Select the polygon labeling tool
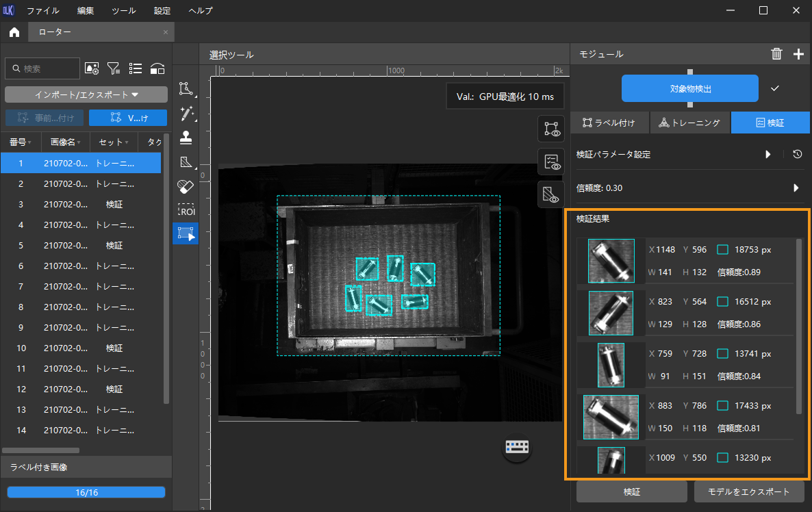Viewport: 812px width, 512px height. pyautogui.click(x=185, y=88)
